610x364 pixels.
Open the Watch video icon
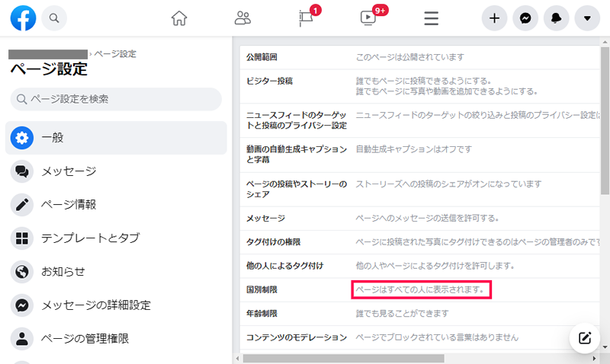(368, 18)
